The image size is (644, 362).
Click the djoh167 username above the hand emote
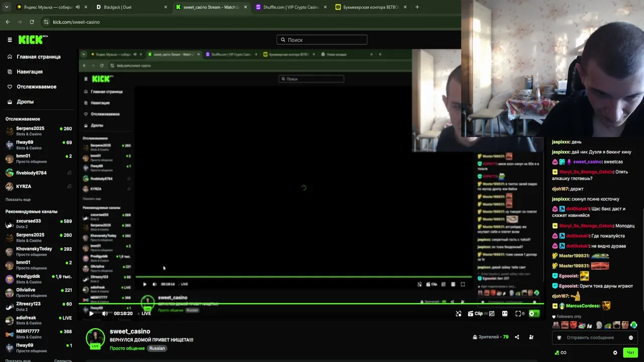pyautogui.click(x=559, y=296)
